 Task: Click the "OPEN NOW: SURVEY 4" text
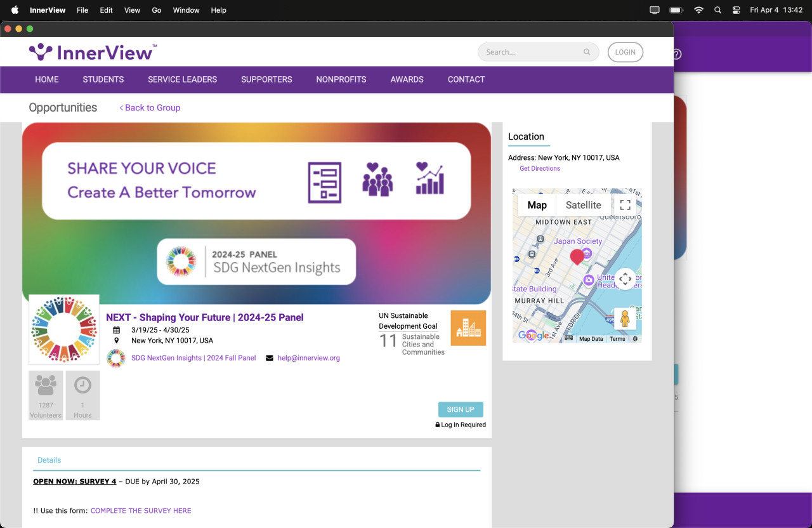pos(75,482)
